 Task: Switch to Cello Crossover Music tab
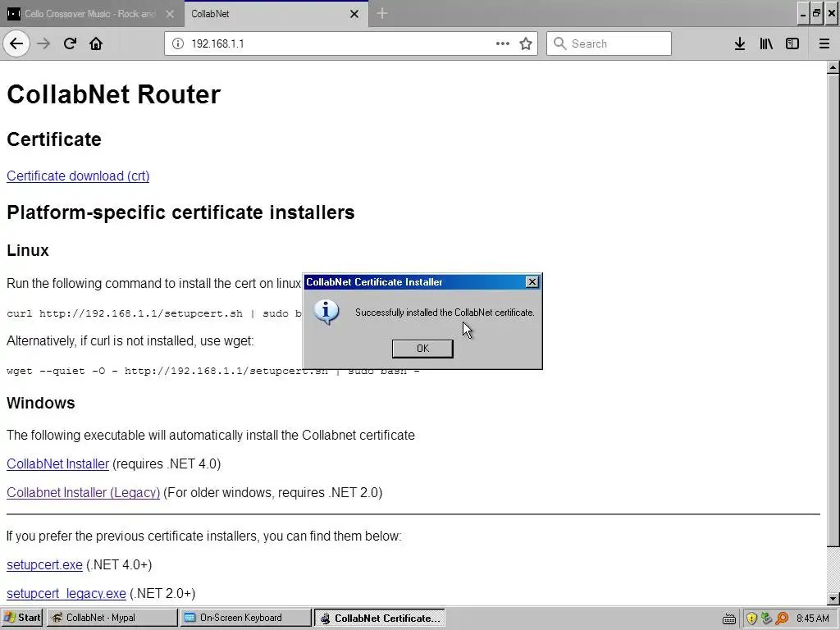click(90, 14)
